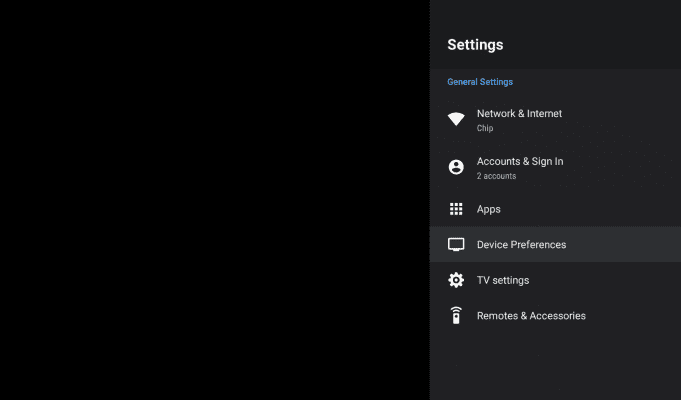Click the remote control icon

[456, 315]
